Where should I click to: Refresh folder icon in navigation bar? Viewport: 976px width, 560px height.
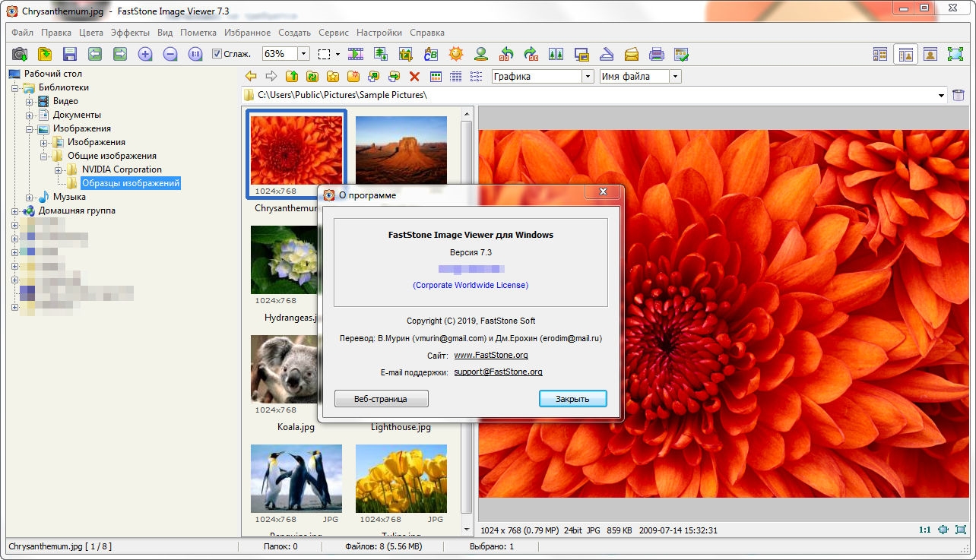(x=312, y=76)
